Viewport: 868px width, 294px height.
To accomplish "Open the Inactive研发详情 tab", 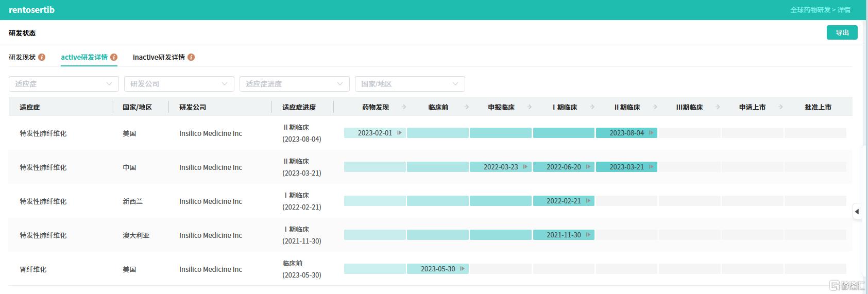I will (x=159, y=57).
